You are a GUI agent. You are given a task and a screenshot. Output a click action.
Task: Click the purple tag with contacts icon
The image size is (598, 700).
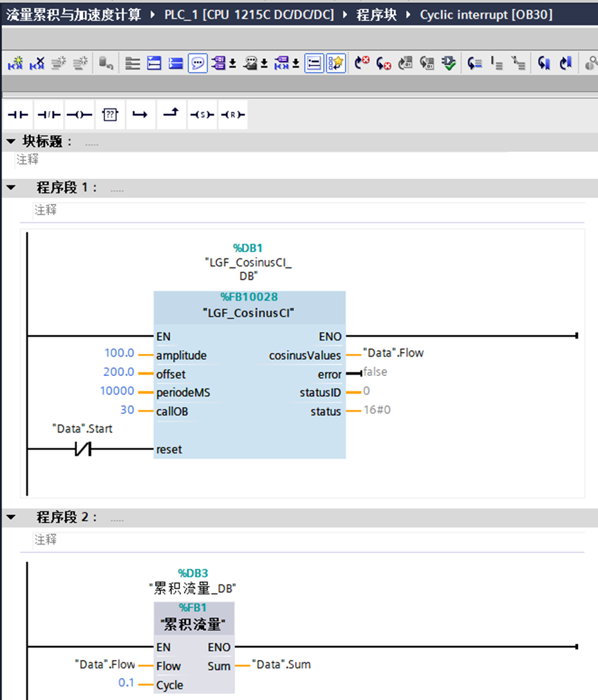tap(282, 64)
